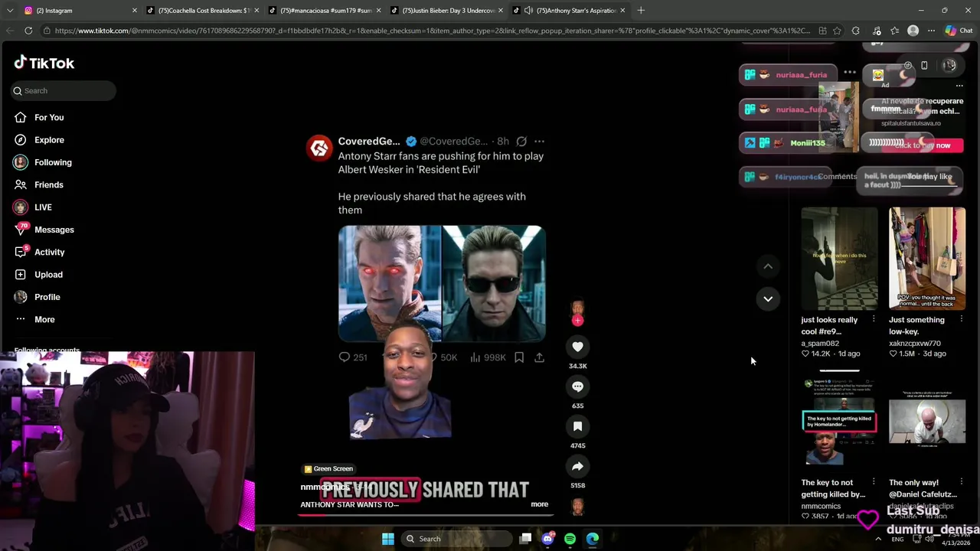Screen dimensions: 980x551
Task: Click the TikTok search field
Action: click(64, 91)
